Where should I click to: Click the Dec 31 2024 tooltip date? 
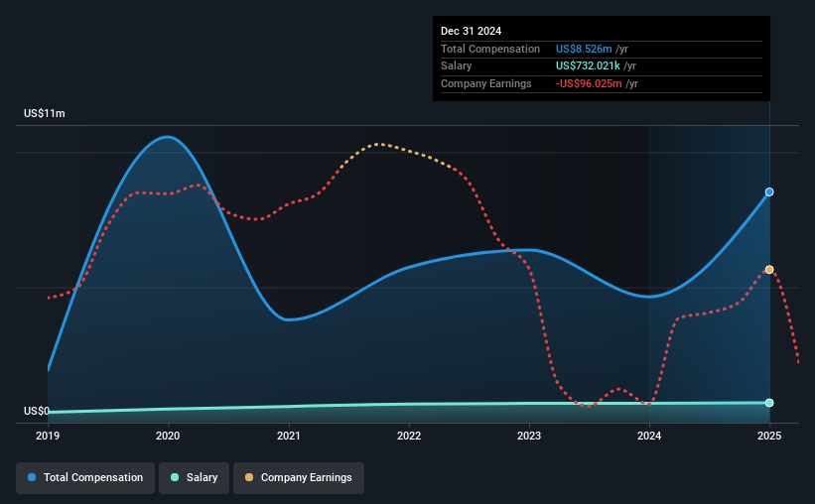tap(471, 31)
